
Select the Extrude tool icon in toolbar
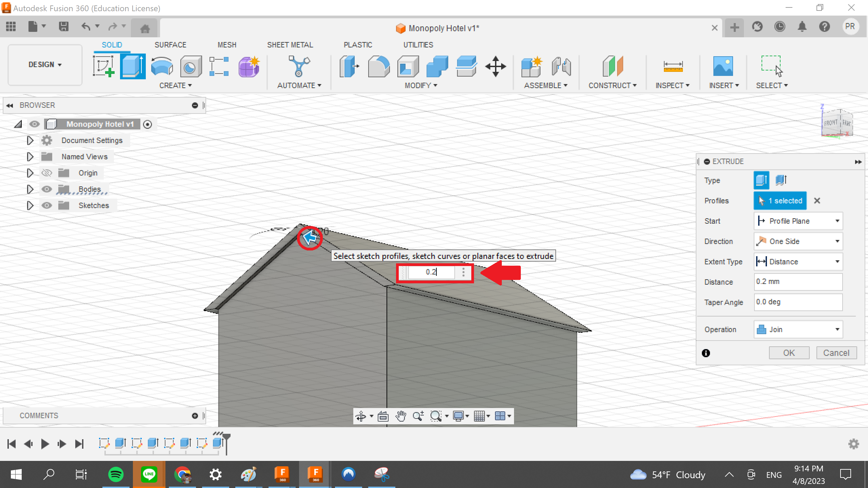[x=134, y=66]
